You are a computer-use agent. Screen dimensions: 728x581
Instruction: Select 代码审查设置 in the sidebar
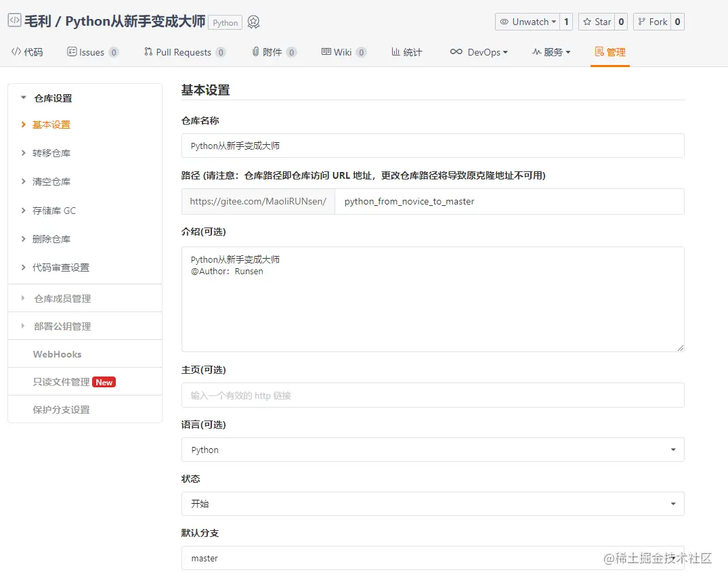pos(61,267)
